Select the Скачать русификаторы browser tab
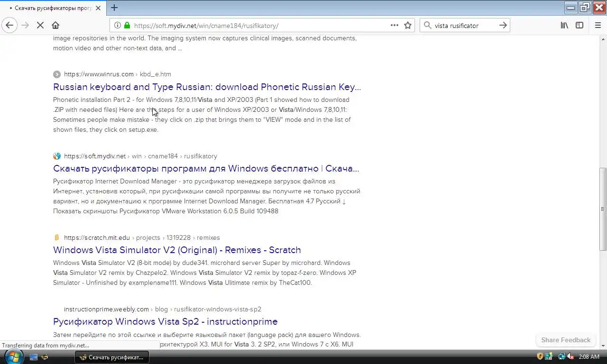This screenshot has height=364, width=607. click(x=53, y=8)
